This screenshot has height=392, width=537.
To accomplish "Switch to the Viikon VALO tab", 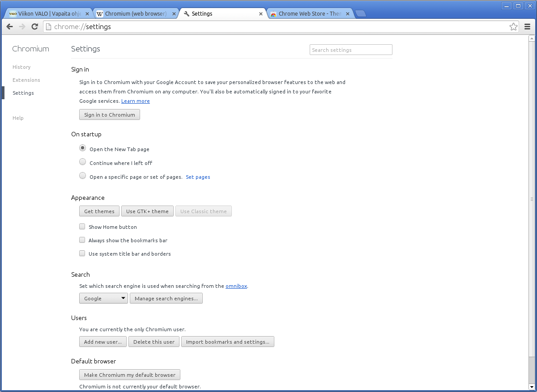I will point(49,14).
